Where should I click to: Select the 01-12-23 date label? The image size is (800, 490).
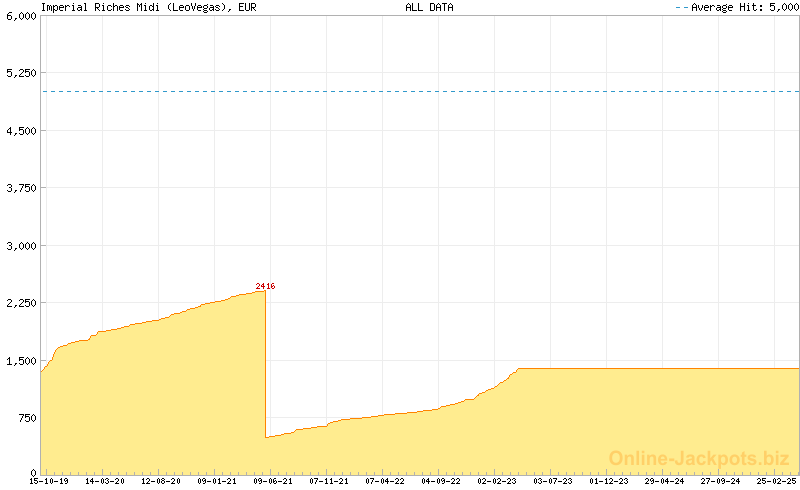609,481
